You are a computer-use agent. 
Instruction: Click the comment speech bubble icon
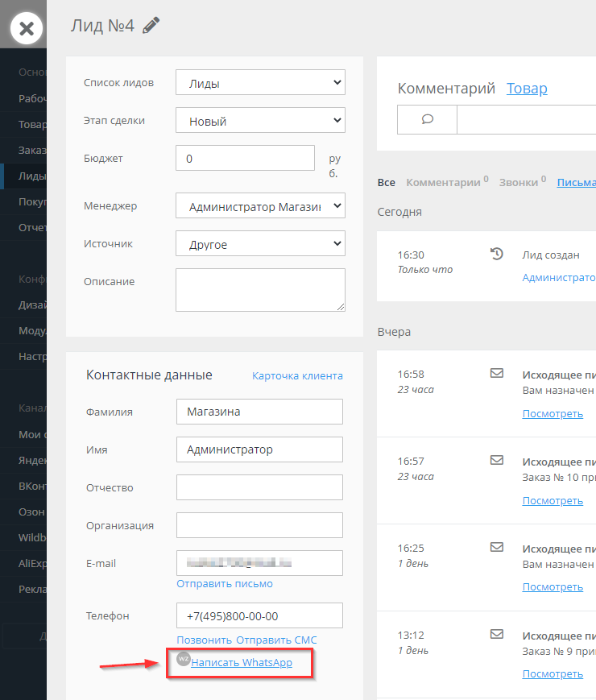(x=428, y=119)
